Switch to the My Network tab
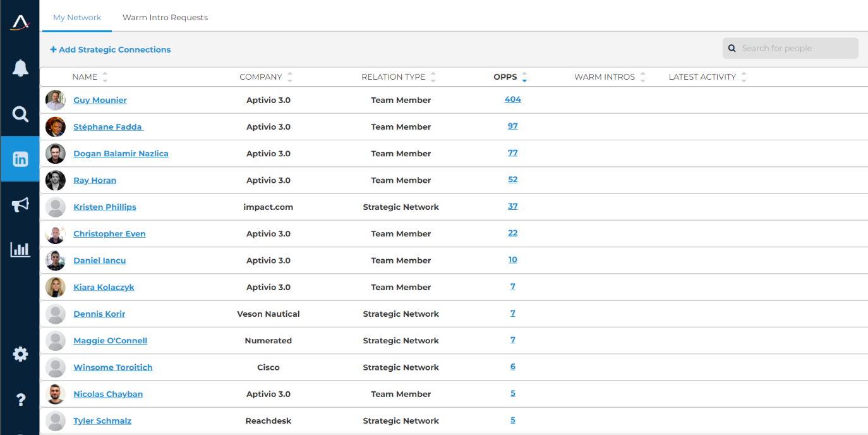The width and height of the screenshot is (868, 435). 77,18
